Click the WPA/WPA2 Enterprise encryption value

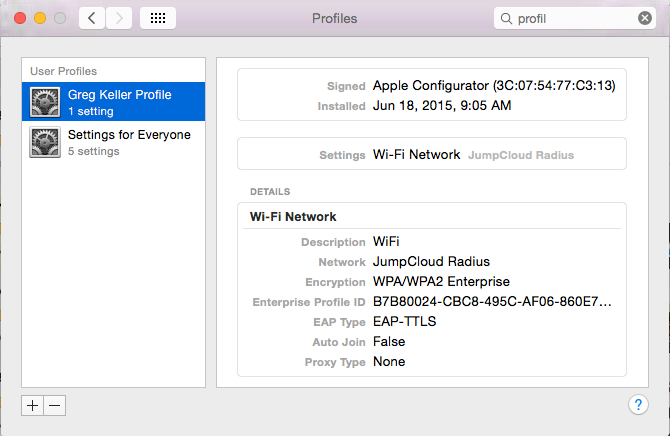point(441,282)
